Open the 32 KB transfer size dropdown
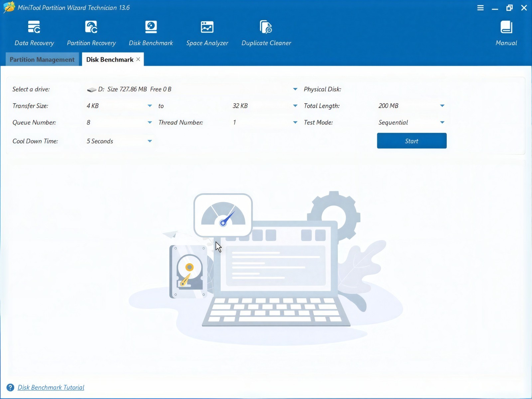Viewport: 532px width, 399px height. pyautogui.click(x=295, y=106)
